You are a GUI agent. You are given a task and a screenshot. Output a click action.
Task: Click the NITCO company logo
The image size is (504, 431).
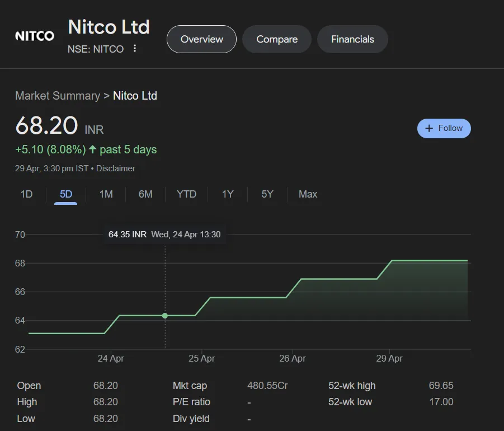click(x=35, y=36)
